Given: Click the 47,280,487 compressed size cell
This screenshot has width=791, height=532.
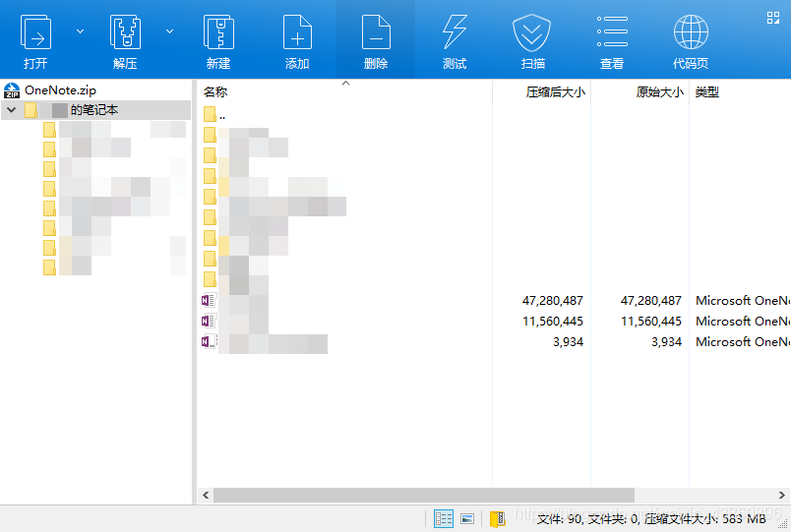Looking at the screenshot, I should 552,301.
